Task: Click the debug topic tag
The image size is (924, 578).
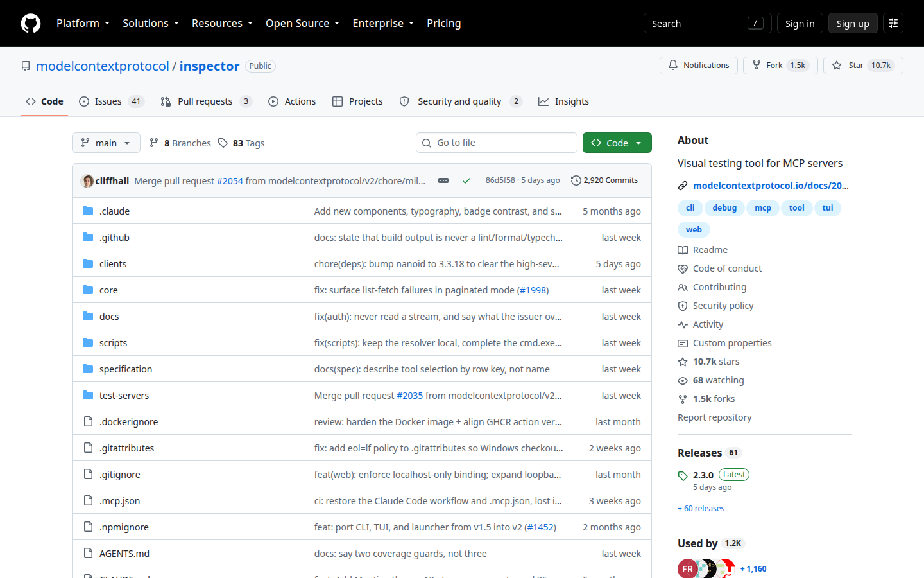Action: 724,208
